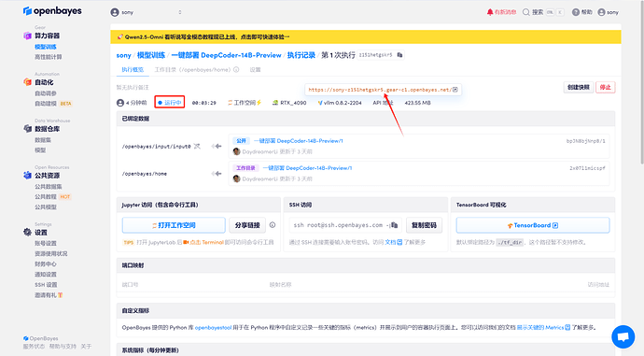Click the red 停止 button
The width and height of the screenshot is (644, 356).
click(606, 87)
